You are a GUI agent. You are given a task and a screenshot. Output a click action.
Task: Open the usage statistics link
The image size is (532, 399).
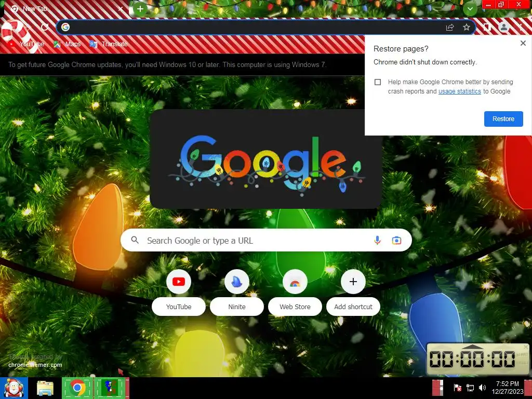click(460, 91)
